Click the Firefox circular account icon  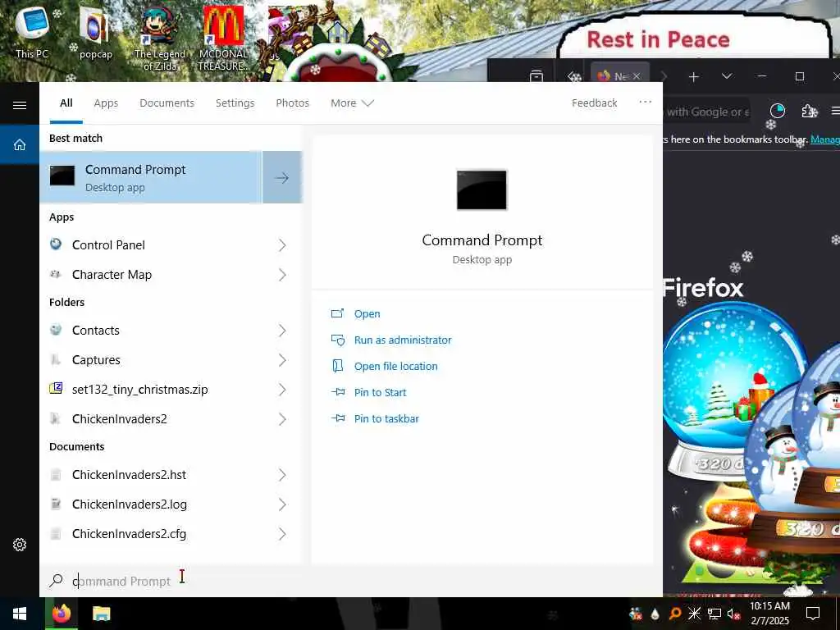click(x=778, y=111)
